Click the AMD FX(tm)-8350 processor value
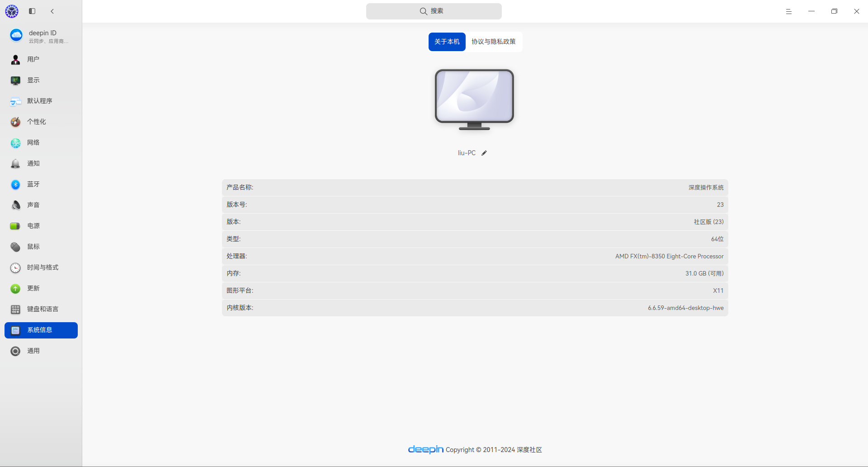The width and height of the screenshot is (868, 467). coord(670,256)
